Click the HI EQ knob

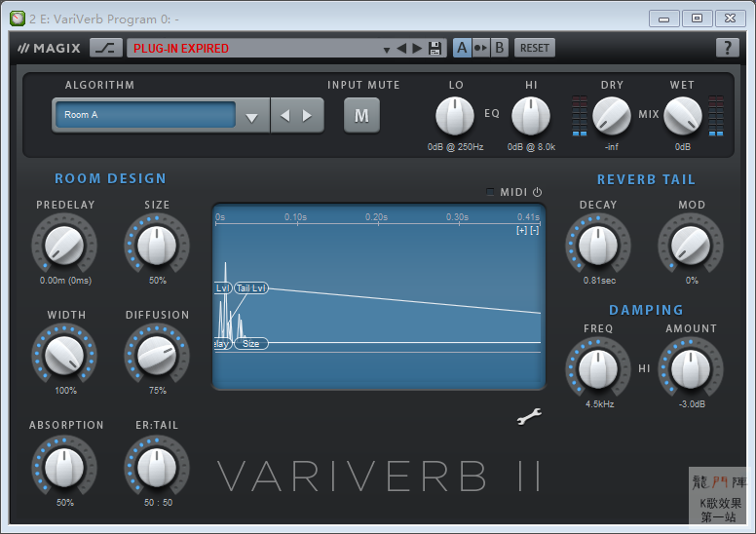(x=530, y=116)
